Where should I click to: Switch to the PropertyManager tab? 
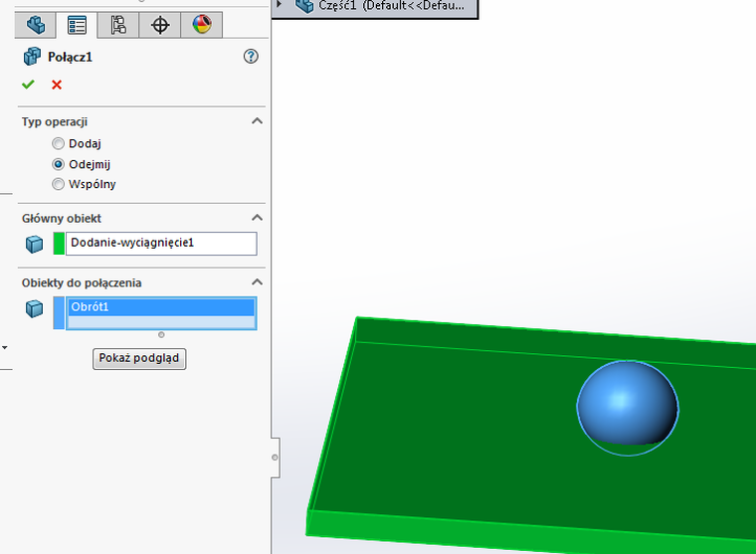point(77,25)
